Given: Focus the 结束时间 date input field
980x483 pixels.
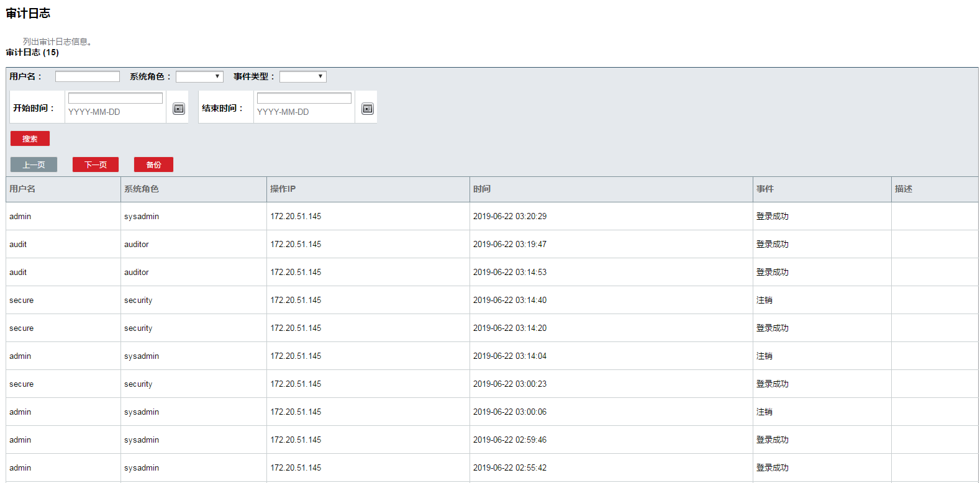Looking at the screenshot, I should coord(304,98).
